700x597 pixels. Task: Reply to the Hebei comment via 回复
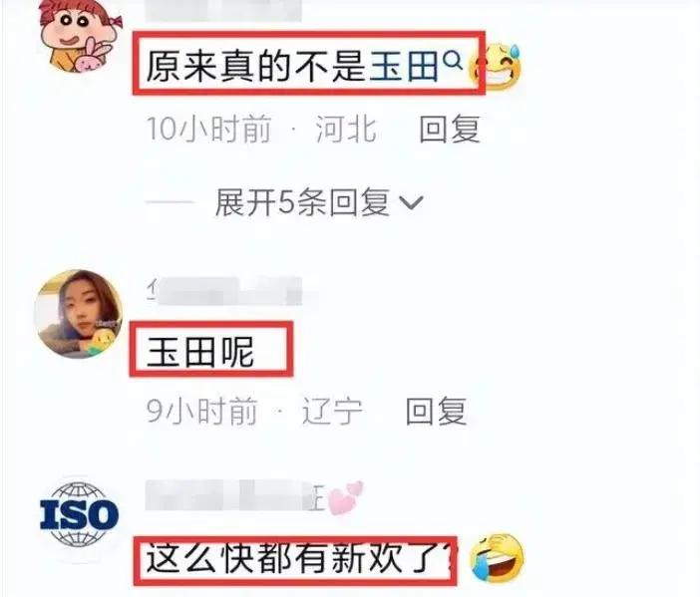coord(450,130)
